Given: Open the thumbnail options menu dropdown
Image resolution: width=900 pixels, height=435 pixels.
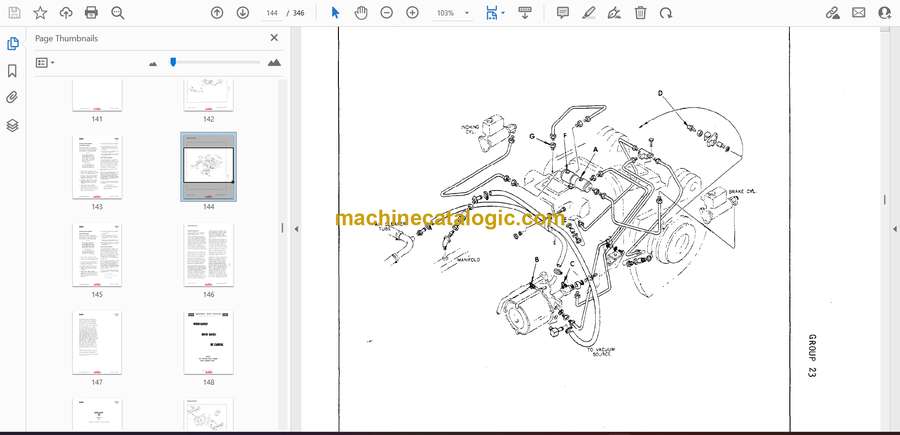Looking at the screenshot, I should click(45, 63).
